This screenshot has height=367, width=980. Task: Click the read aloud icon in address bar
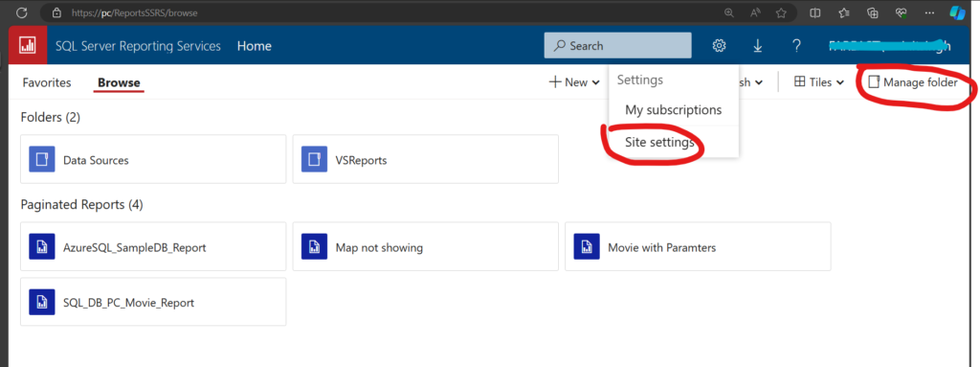(x=754, y=12)
